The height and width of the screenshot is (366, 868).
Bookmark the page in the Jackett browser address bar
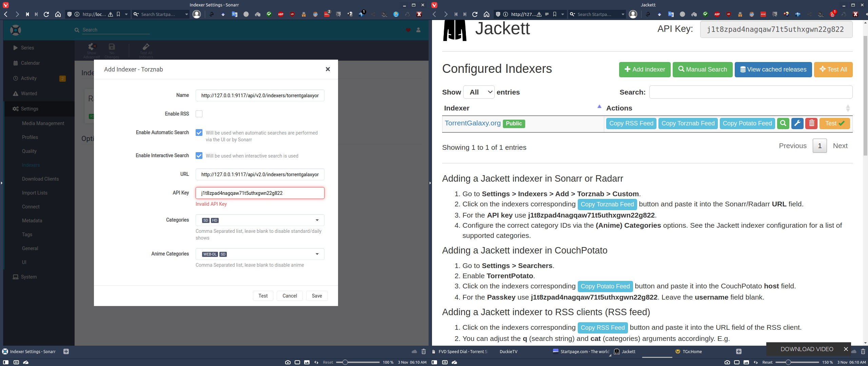555,14
